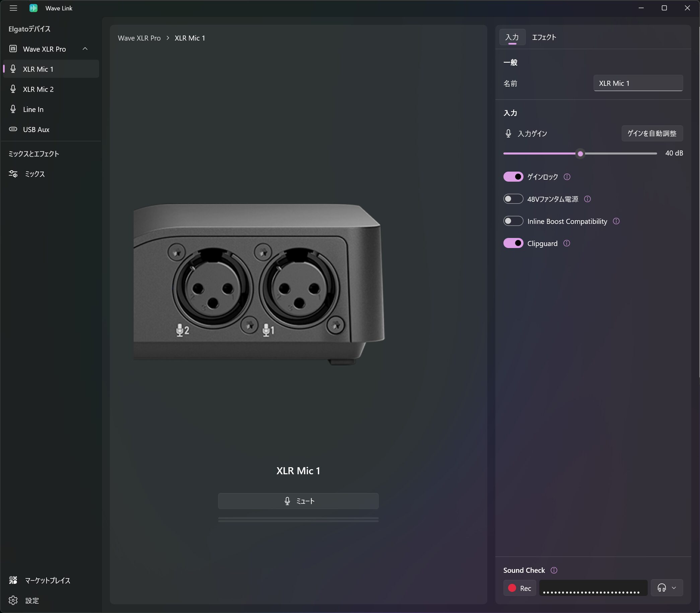This screenshot has width=700, height=613.
Task: Select XLR Mic 2 in sidebar
Action: click(x=51, y=89)
